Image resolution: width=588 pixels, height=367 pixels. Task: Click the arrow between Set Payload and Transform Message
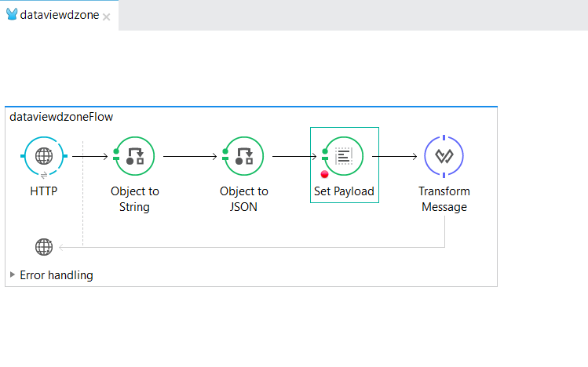(395, 155)
